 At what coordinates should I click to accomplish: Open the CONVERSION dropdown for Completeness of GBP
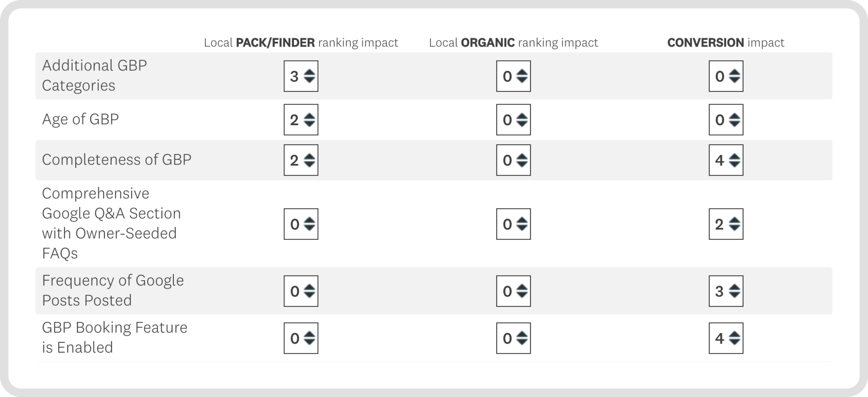pos(726,160)
